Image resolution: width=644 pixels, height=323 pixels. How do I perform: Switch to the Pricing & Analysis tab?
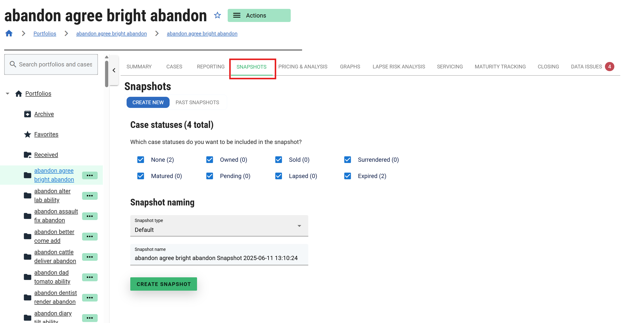303,67
